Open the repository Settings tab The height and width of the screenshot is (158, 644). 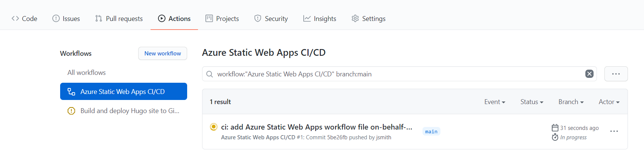pos(368,19)
